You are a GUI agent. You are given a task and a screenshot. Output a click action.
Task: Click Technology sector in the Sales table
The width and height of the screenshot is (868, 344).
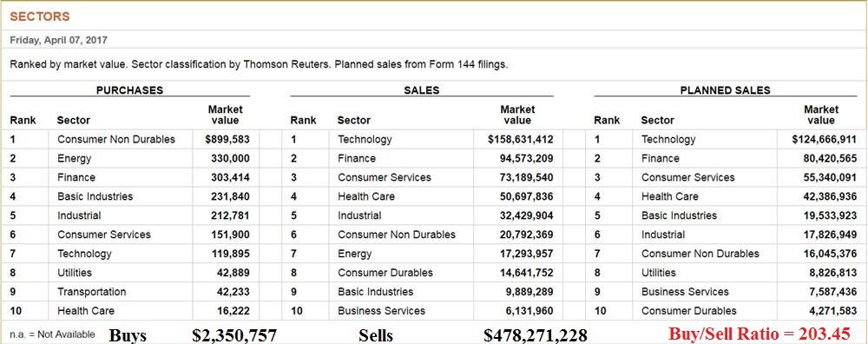click(365, 140)
